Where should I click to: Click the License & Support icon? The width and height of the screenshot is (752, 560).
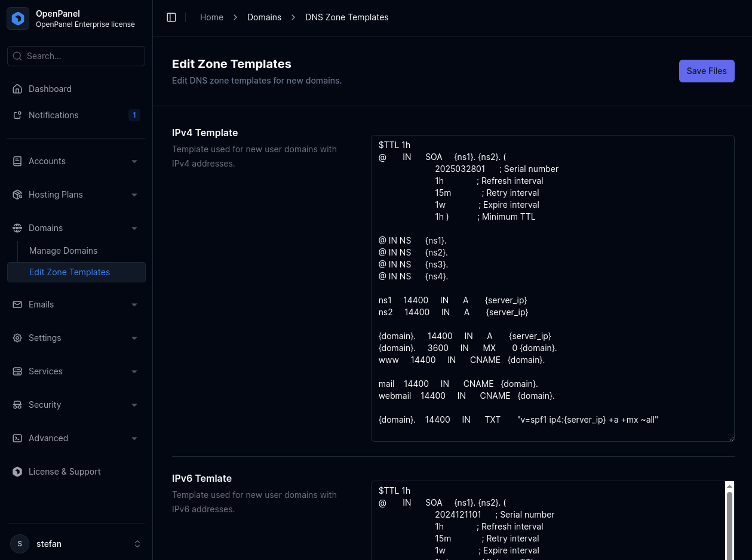pos(17,472)
